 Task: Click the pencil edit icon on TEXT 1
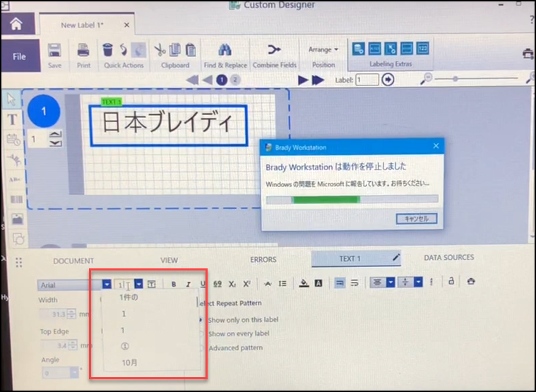pyautogui.click(x=396, y=257)
